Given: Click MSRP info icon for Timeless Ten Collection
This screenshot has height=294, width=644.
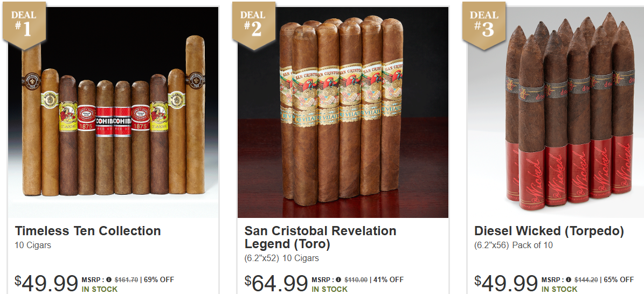Looking at the screenshot, I should 109,279.
